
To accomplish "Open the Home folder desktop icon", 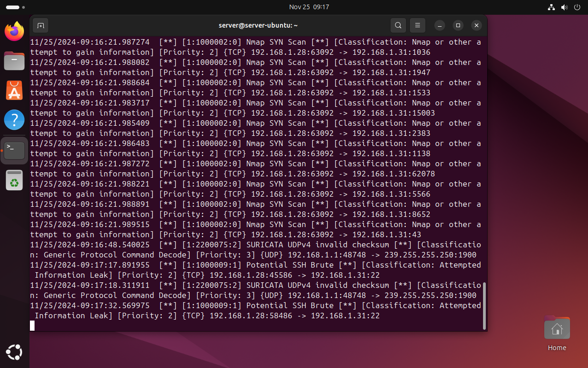I will coord(557,333).
